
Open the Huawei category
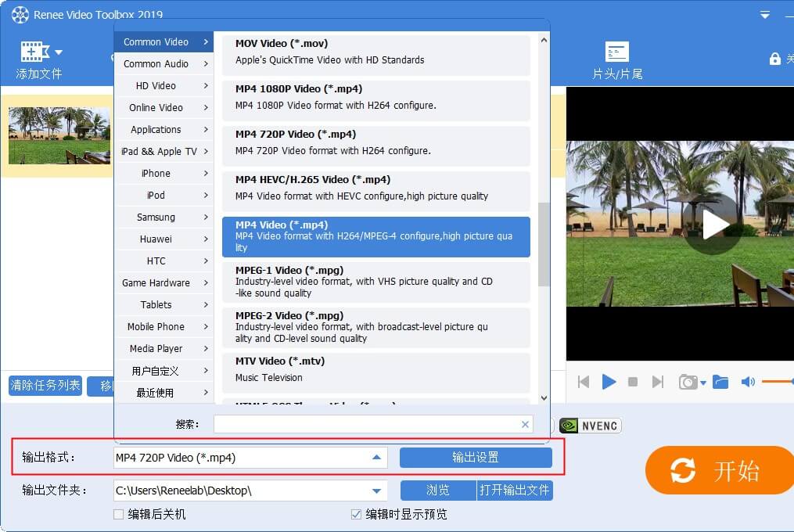click(x=164, y=239)
